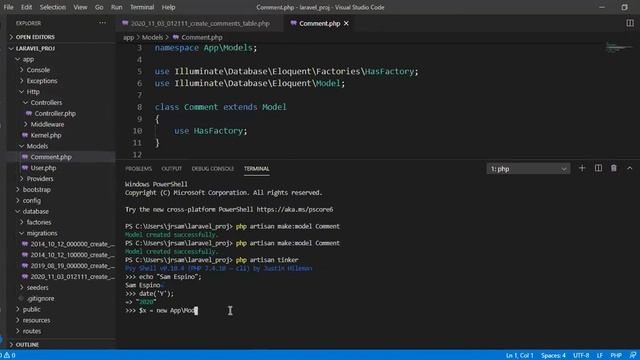Viewport: 640px width, 360px height.
Task: Click the Comment.php breadcrumb segment
Action: [198, 38]
